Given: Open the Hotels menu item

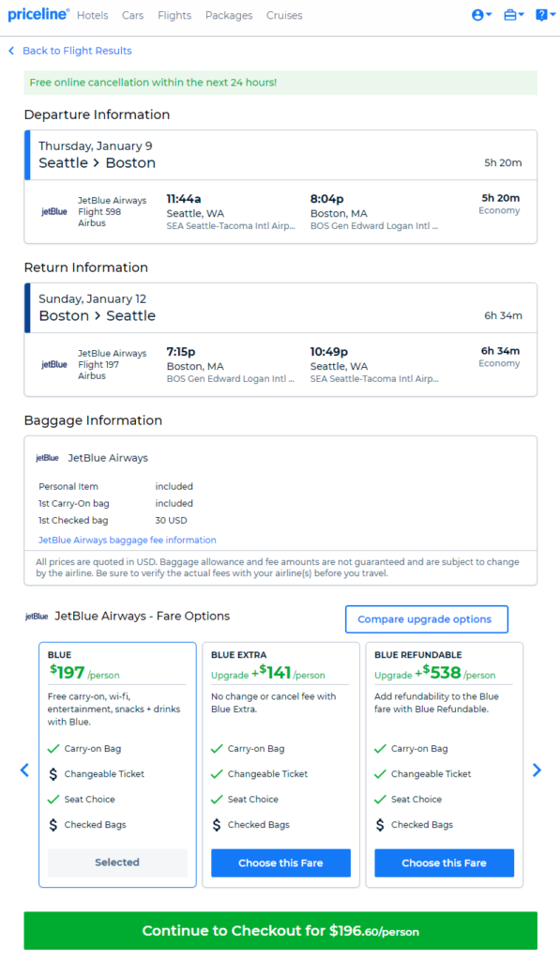Looking at the screenshot, I should pos(93,15).
